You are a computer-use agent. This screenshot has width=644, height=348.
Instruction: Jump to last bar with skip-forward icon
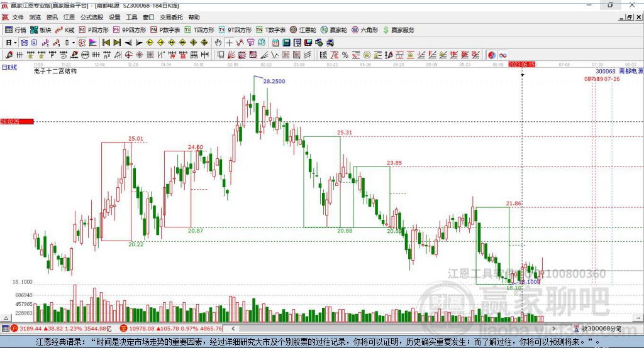tap(117, 43)
